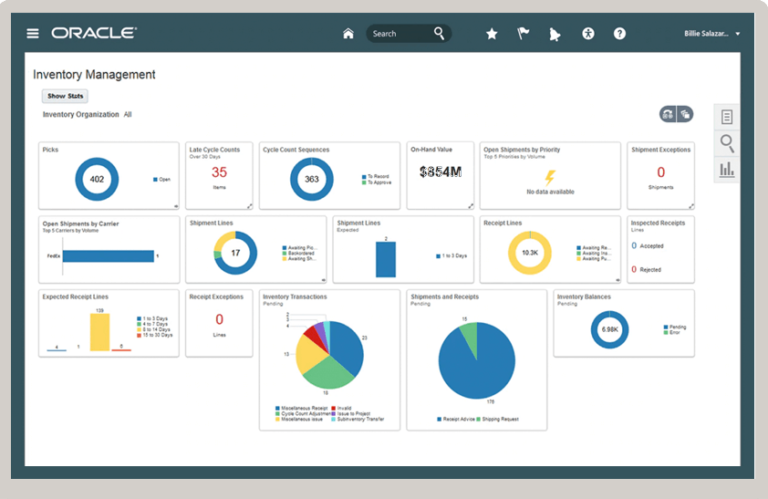The height and width of the screenshot is (499, 768).
Task: Click the Picks 402 donut chart
Action: [97, 179]
